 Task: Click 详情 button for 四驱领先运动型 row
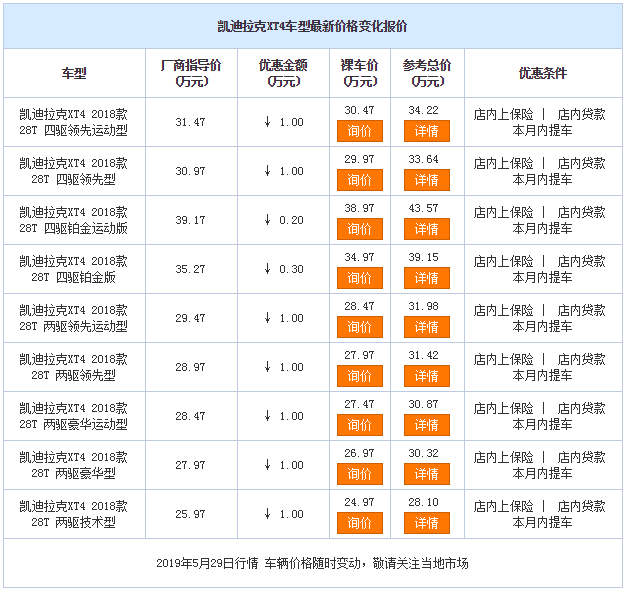pos(426,131)
